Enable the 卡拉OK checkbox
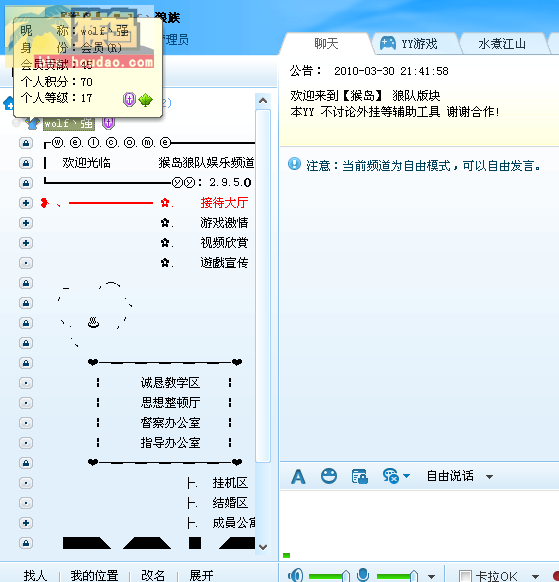The image size is (559, 582). 465,576
